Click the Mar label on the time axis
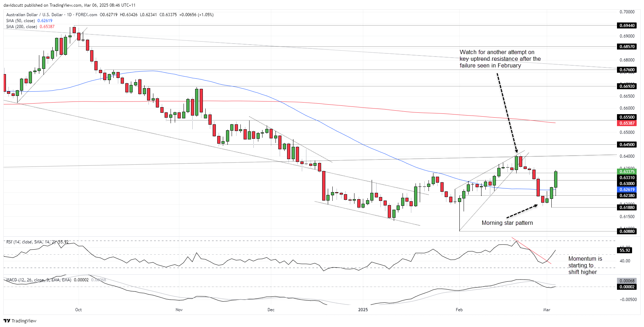Image resolution: width=644 pixels, height=327 pixels. [x=546, y=310]
